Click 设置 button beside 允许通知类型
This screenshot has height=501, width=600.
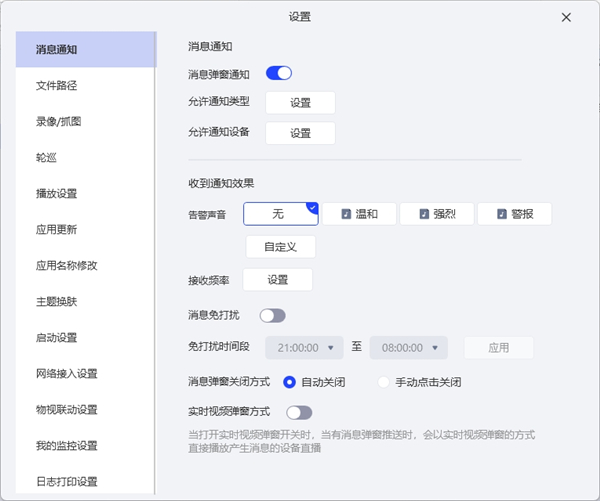[x=300, y=102]
